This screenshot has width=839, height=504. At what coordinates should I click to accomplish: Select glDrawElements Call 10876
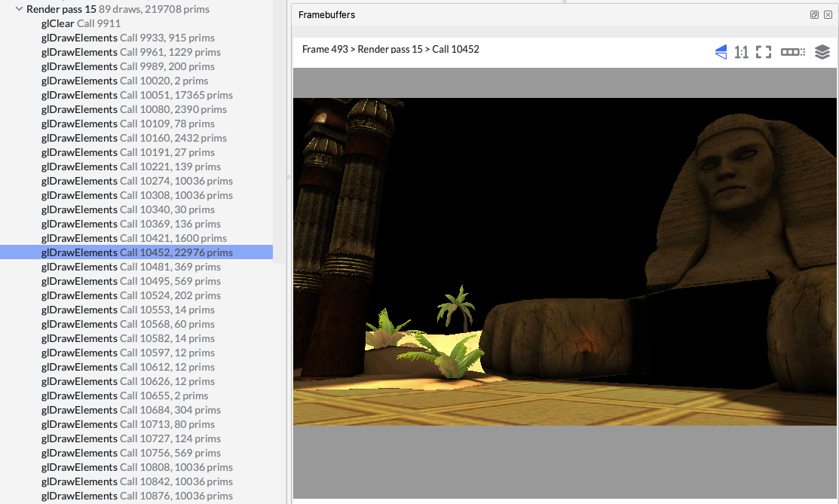136,496
